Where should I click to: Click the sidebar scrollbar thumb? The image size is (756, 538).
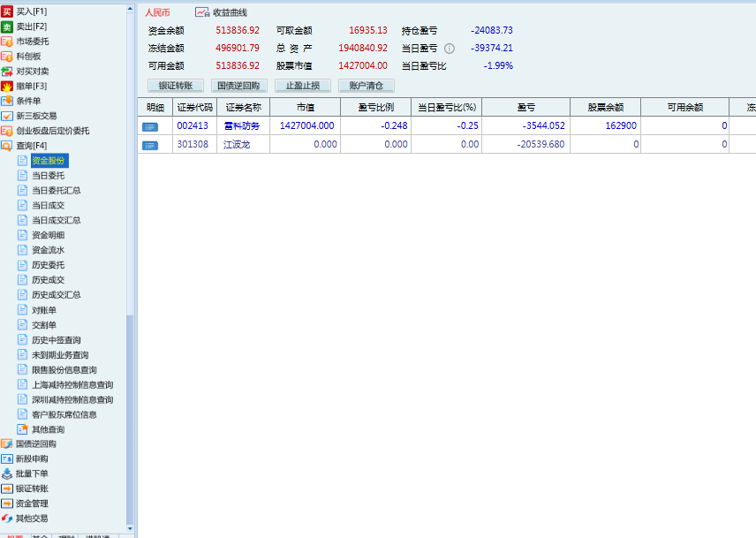pyautogui.click(x=130, y=420)
